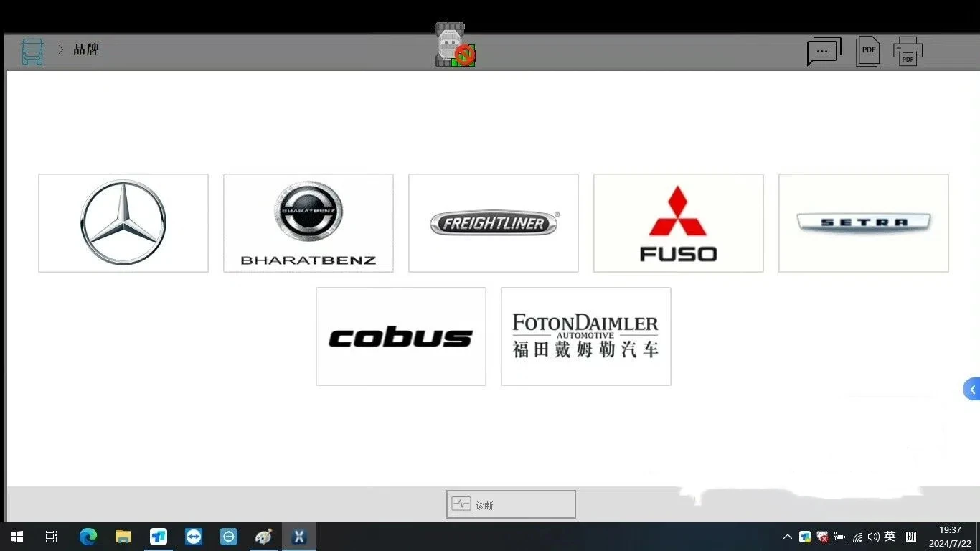The height and width of the screenshot is (551, 980).
Task: Select the Setra brand tile
Action: [864, 223]
